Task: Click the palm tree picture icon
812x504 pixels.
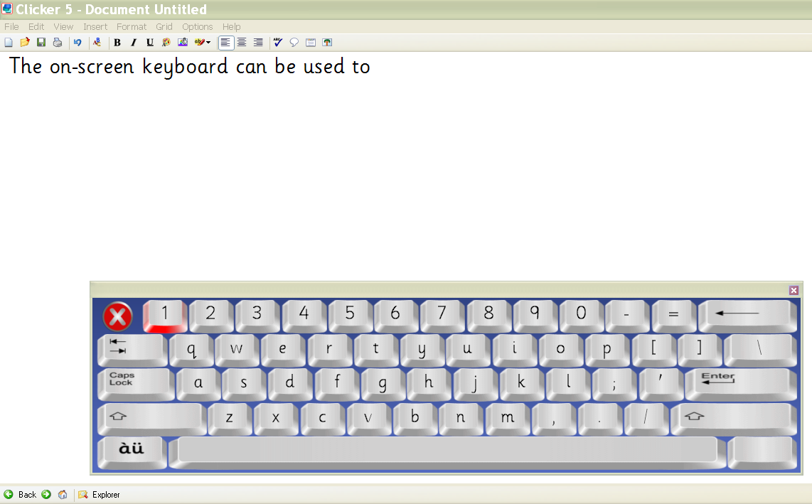Action: [x=327, y=43]
